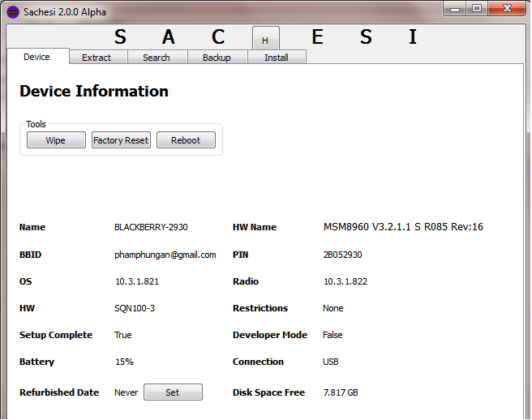Click the Connection value USB

tap(331, 362)
